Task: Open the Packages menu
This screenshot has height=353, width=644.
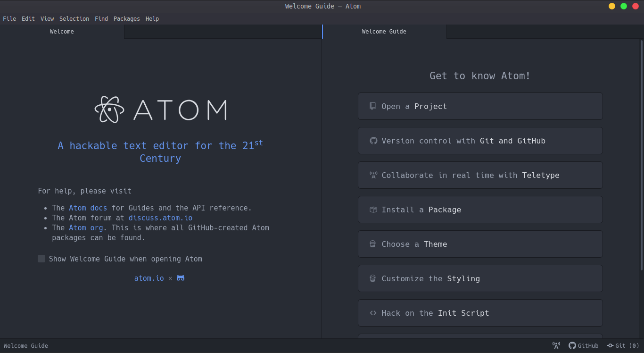Action: click(x=127, y=19)
